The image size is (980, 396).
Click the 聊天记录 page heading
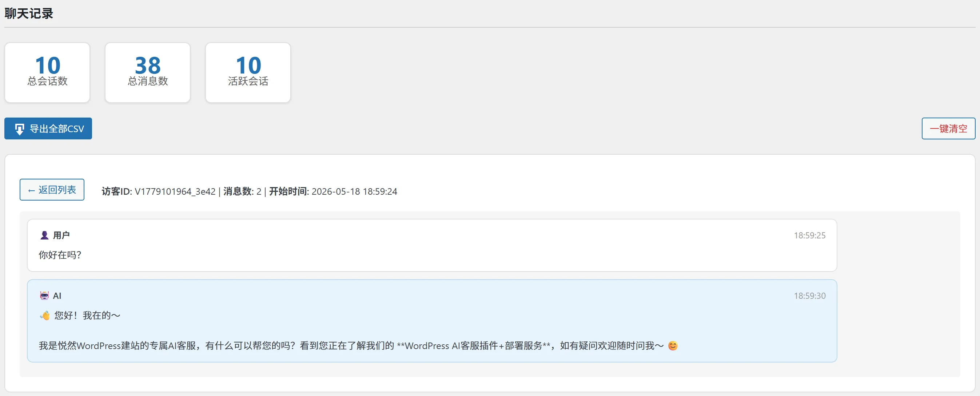(x=29, y=14)
